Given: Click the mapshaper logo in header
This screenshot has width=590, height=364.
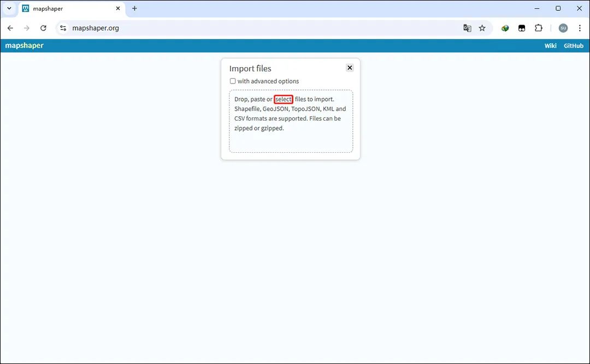Looking at the screenshot, I should pos(25,45).
